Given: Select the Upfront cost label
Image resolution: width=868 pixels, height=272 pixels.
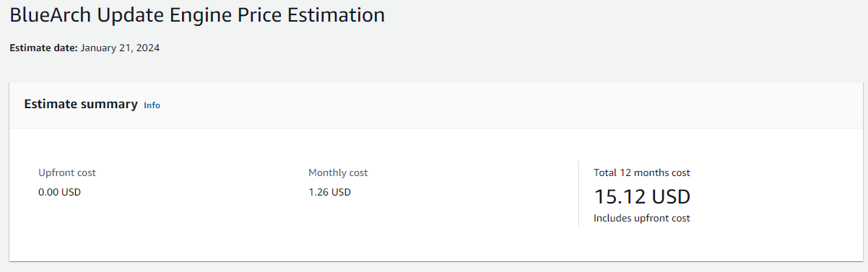Looking at the screenshot, I should pyautogui.click(x=67, y=173).
